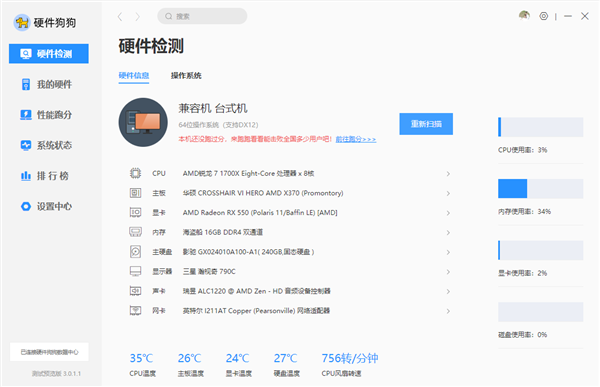Click the 磁盘使用率 usage bar
This screenshot has width=600, height=387.
click(x=541, y=312)
